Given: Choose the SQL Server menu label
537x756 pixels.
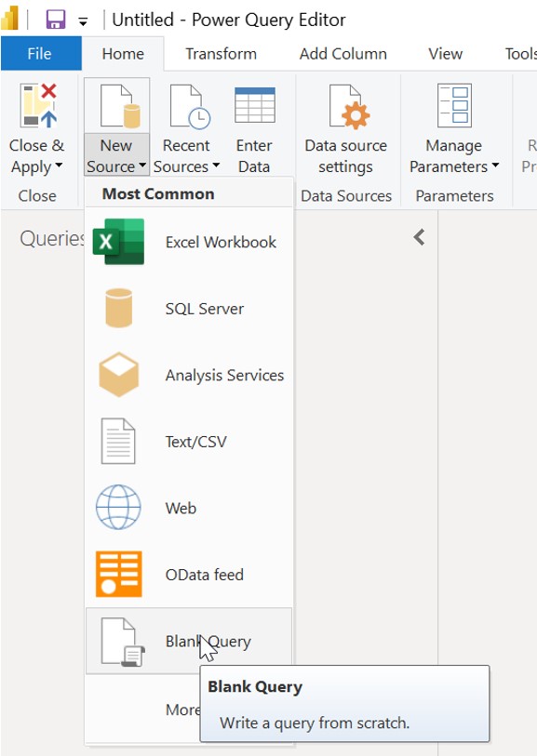Looking at the screenshot, I should coord(205,309).
